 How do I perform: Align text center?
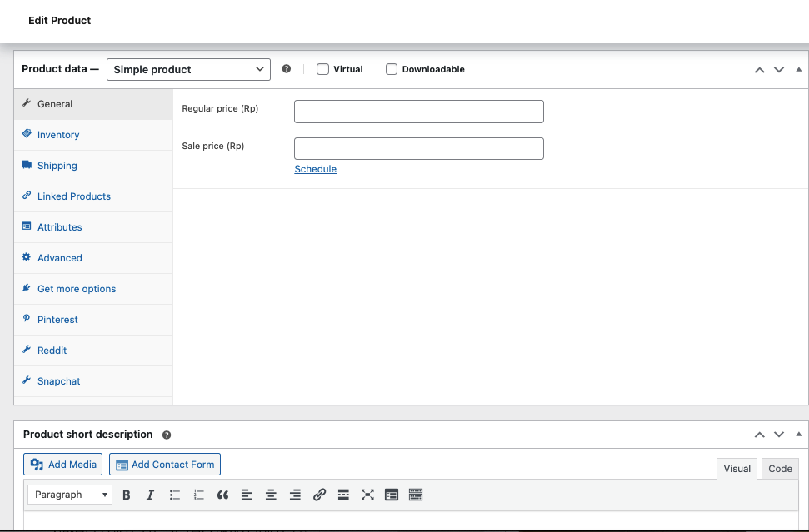click(271, 495)
